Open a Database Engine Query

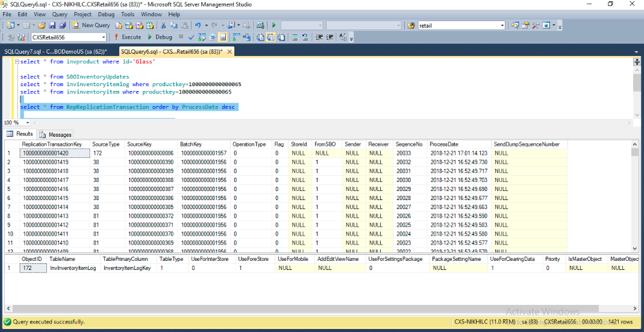[x=119, y=25]
